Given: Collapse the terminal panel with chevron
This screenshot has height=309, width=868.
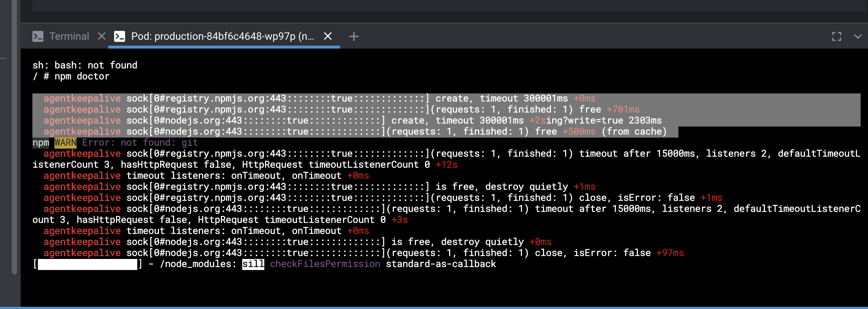Looking at the screenshot, I should tap(858, 36).
